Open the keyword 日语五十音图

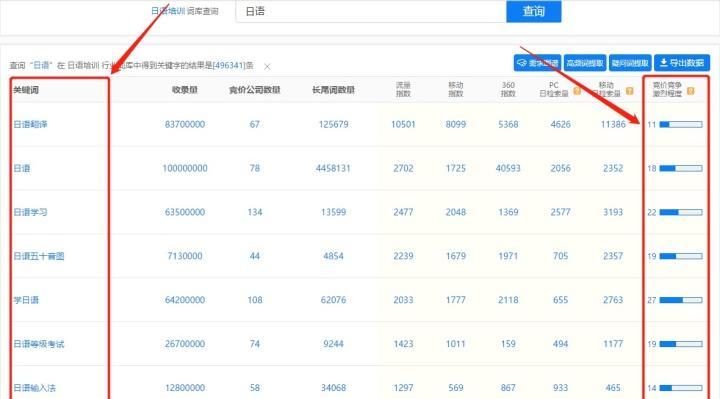pos(39,256)
